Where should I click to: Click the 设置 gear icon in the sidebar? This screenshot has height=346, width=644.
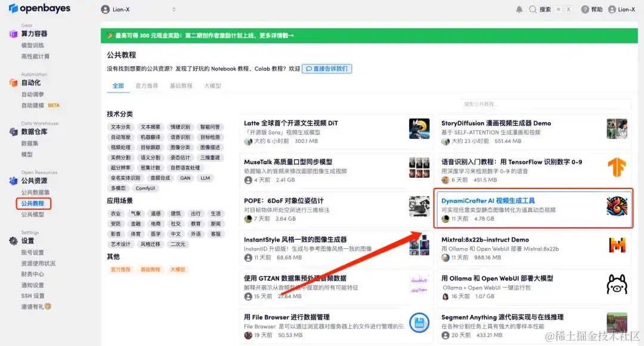pyautogui.click(x=13, y=241)
